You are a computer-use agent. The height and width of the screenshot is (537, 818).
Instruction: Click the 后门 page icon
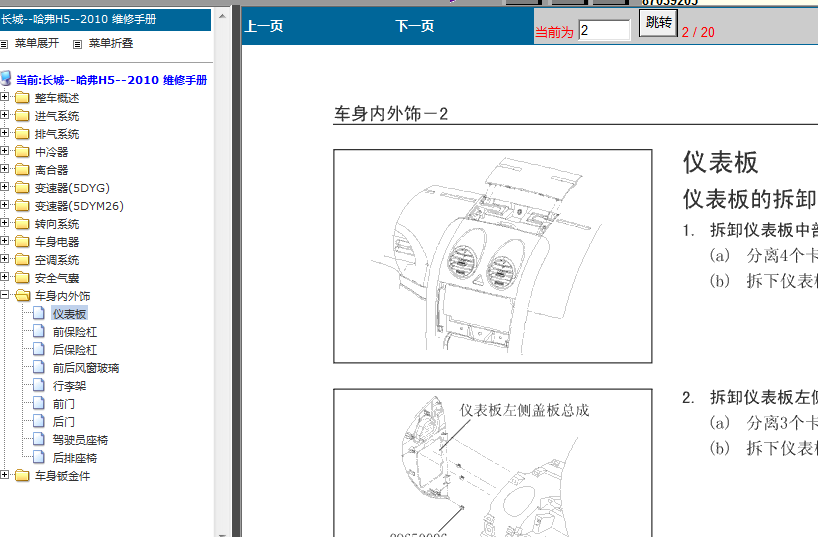[39, 421]
